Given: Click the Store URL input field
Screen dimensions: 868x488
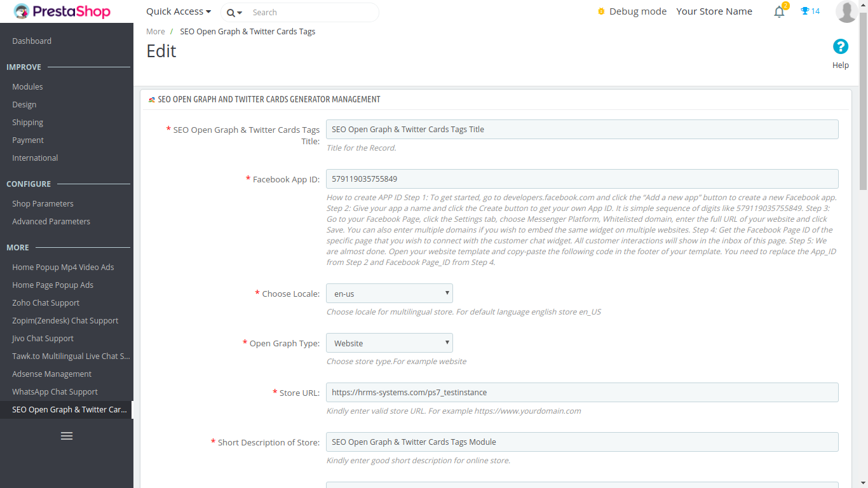Looking at the screenshot, I should click(x=581, y=392).
